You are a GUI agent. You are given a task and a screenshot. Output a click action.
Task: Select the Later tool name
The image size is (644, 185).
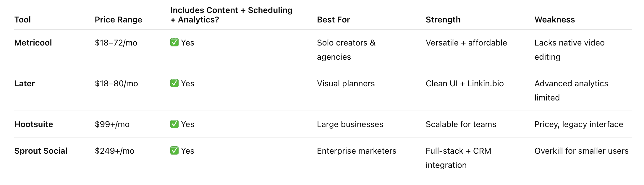(25, 84)
